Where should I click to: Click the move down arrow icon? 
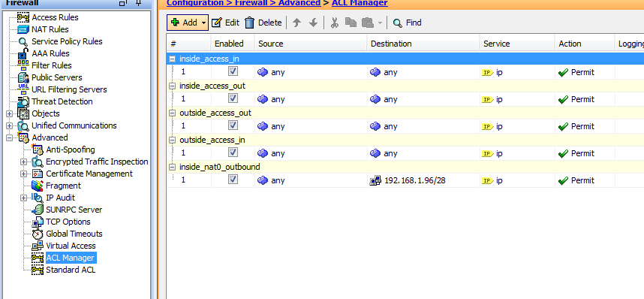tap(314, 23)
